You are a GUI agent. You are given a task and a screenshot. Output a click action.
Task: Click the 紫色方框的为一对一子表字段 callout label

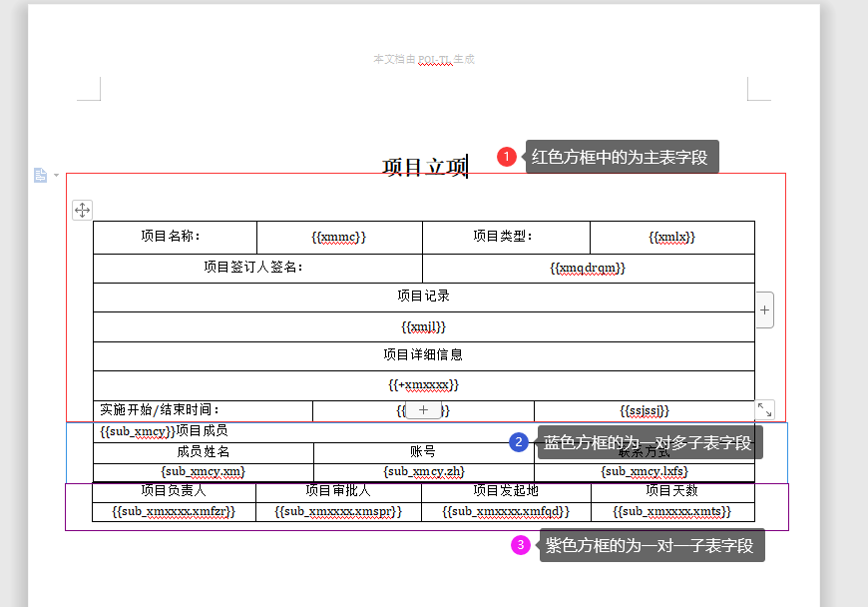pyautogui.click(x=651, y=545)
